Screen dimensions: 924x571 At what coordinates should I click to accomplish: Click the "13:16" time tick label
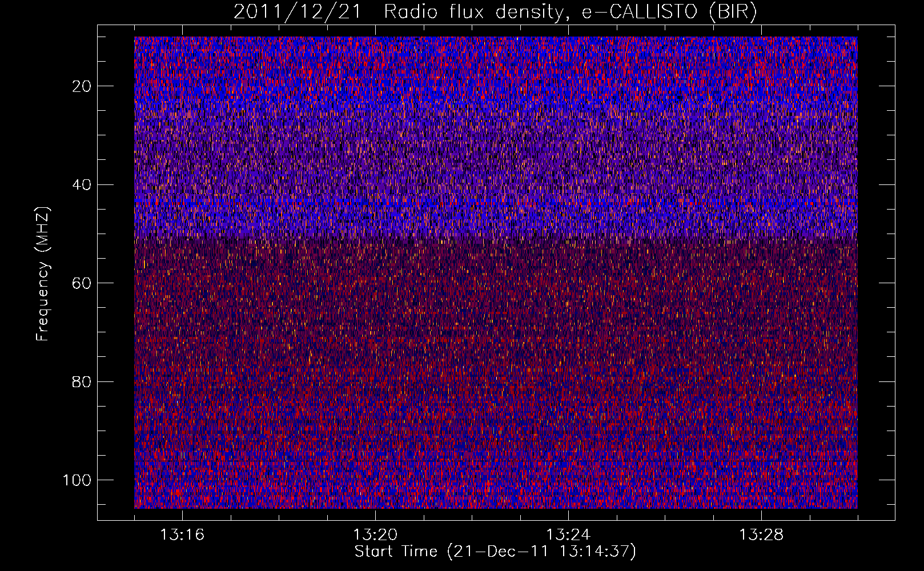[x=182, y=535]
